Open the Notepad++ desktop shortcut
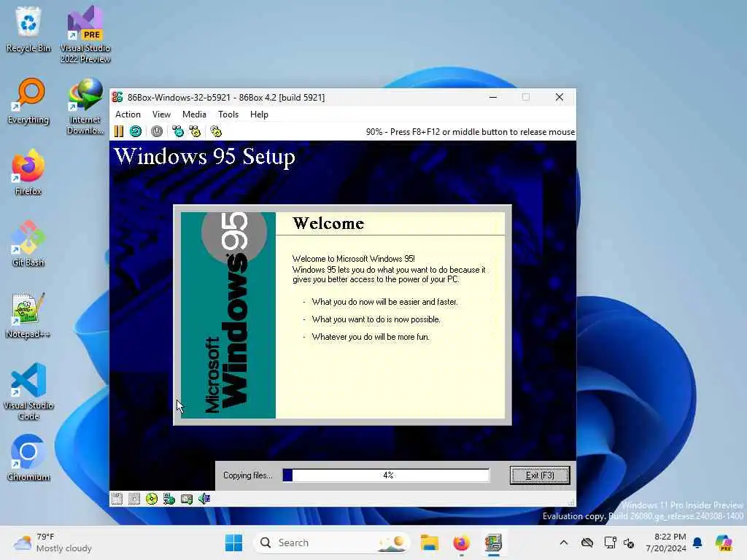Viewport: 747px width, 560px height. point(28,316)
